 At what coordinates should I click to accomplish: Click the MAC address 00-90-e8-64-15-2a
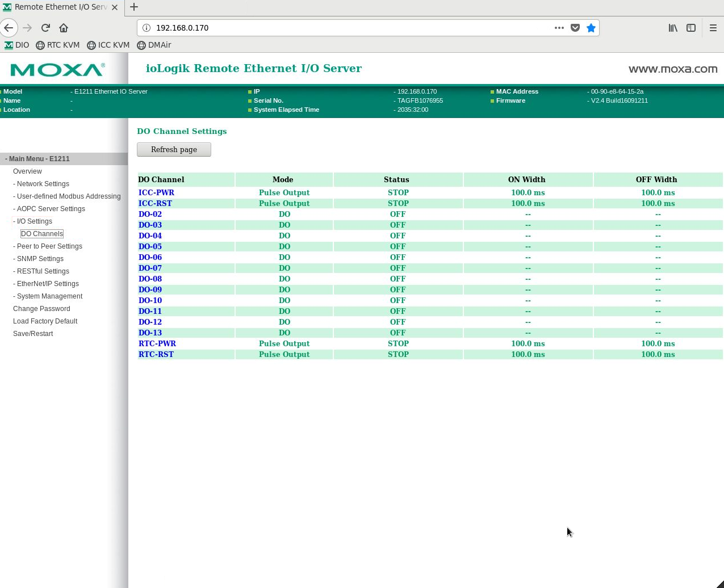coord(617,91)
